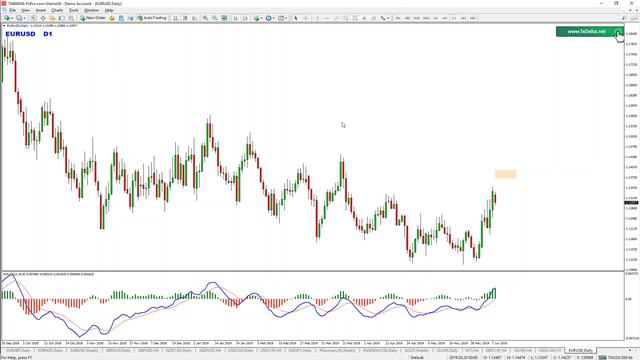This screenshot has width=640, height=360.
Task: Click the www.fxDelta.net banner button
Action: 590,31
